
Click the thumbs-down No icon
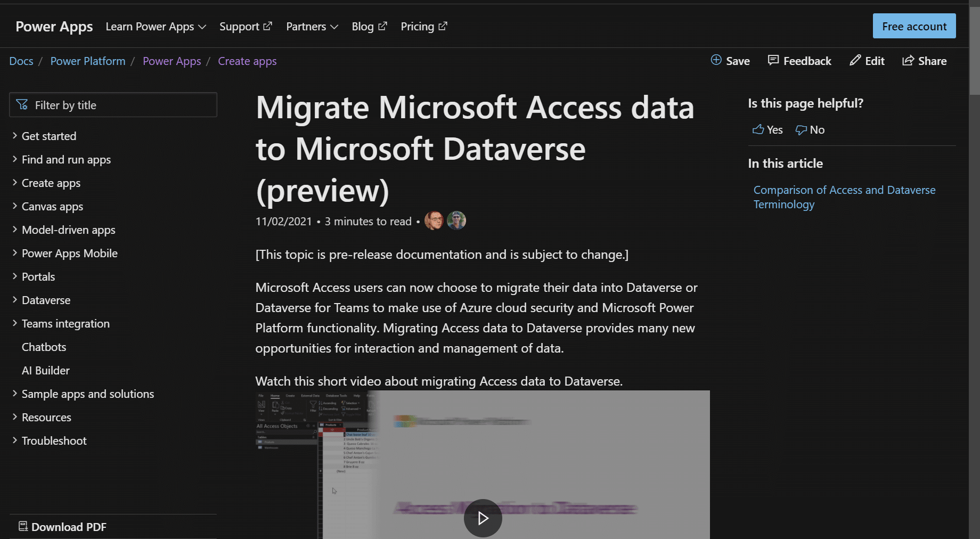pyautogui.click(x=801, y=130)
